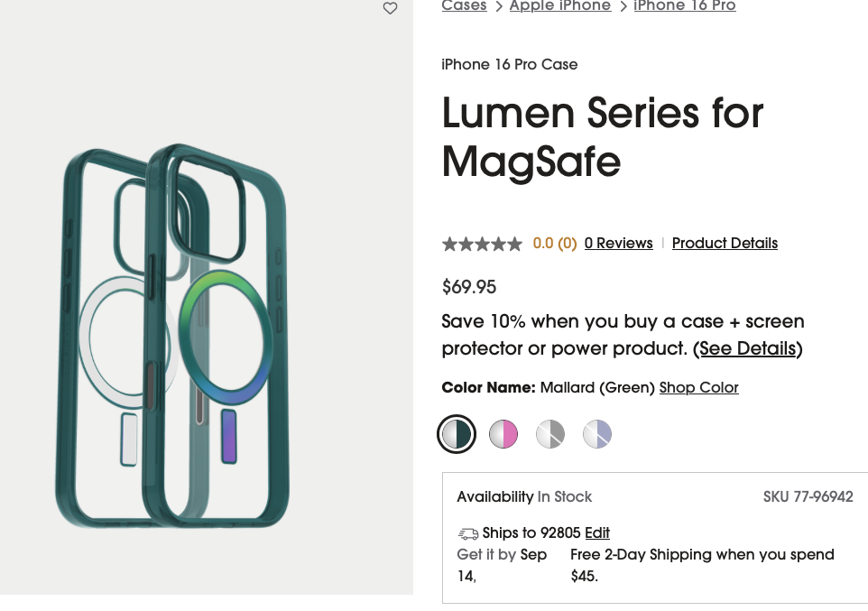This screenshot has width=868, height=611.
Task: Click the $69.95 price text
Action: pos(469,287)
